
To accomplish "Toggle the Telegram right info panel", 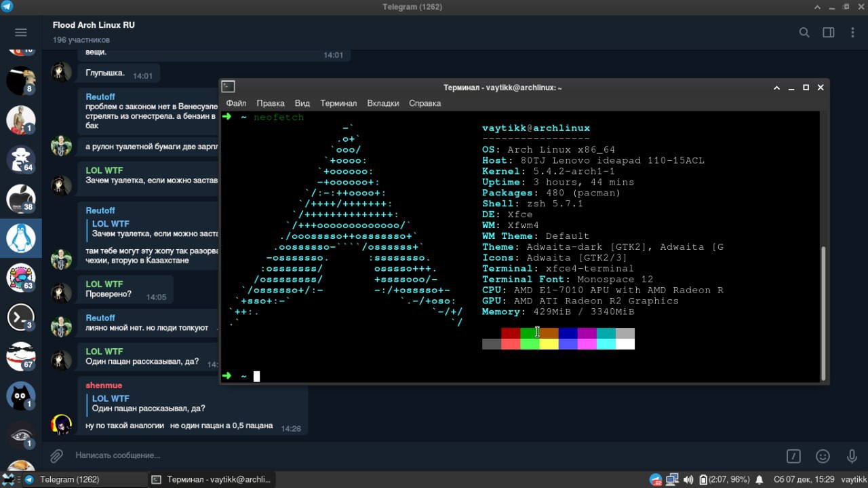I will (x=828, y=33).
